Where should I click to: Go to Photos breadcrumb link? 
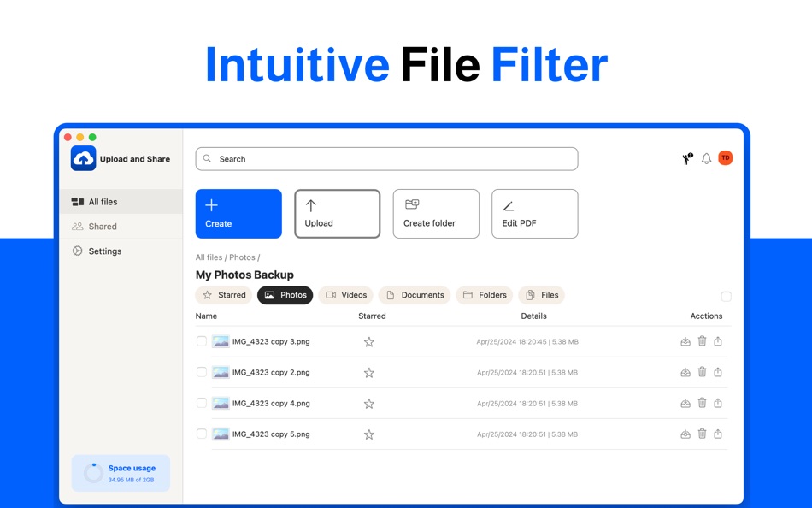click(x=242, y=257)
